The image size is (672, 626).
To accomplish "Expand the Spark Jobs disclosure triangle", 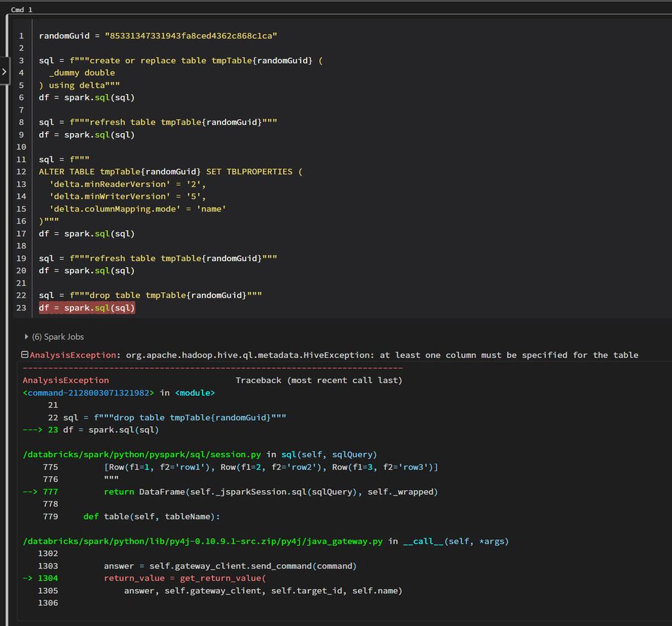I will pos(27,337).
